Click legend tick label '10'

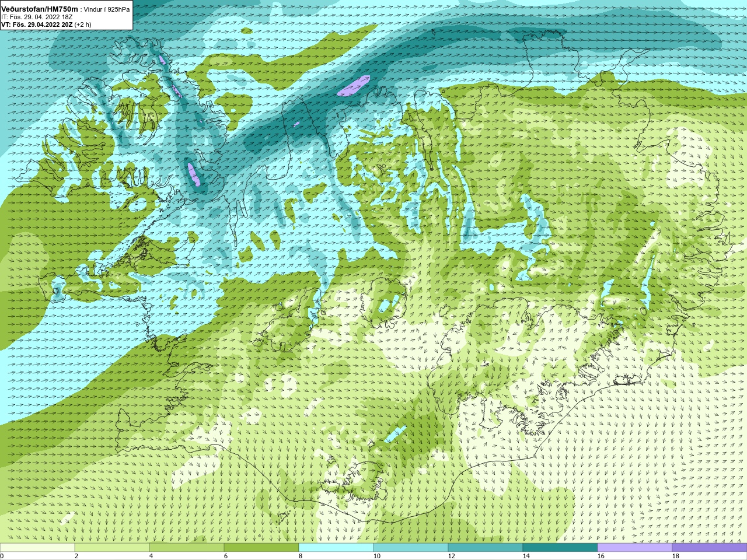[x=377, y=556]
